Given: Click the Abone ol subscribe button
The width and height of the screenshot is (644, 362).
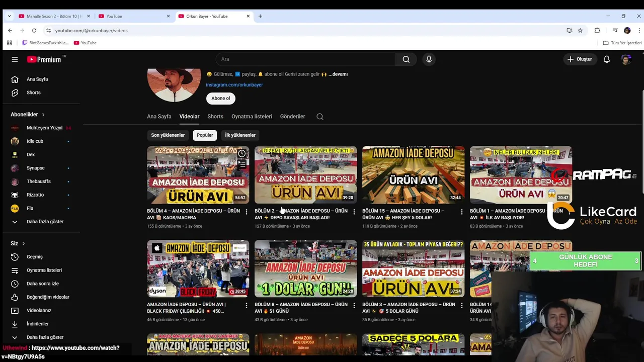Looking at the screenshot, I should (220, 99).
